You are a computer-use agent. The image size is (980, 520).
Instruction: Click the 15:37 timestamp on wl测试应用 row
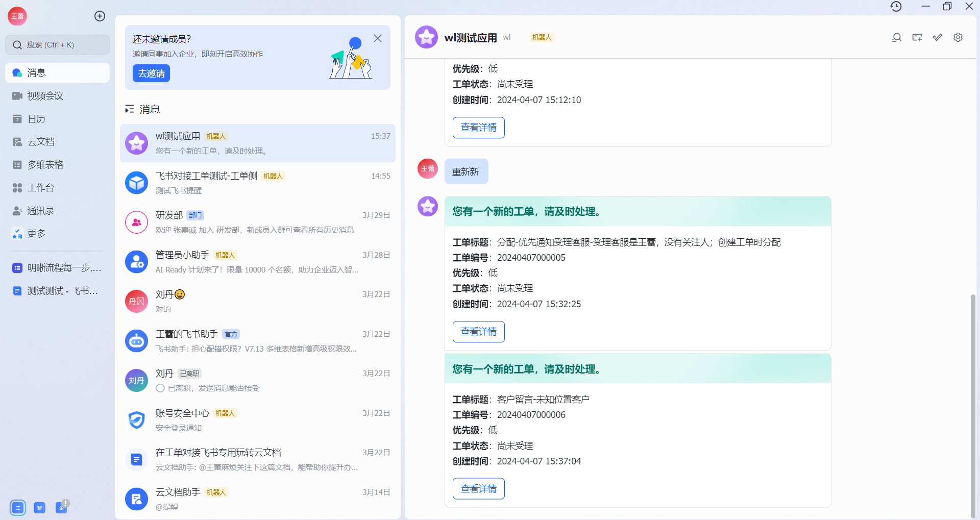coord(380,136)
